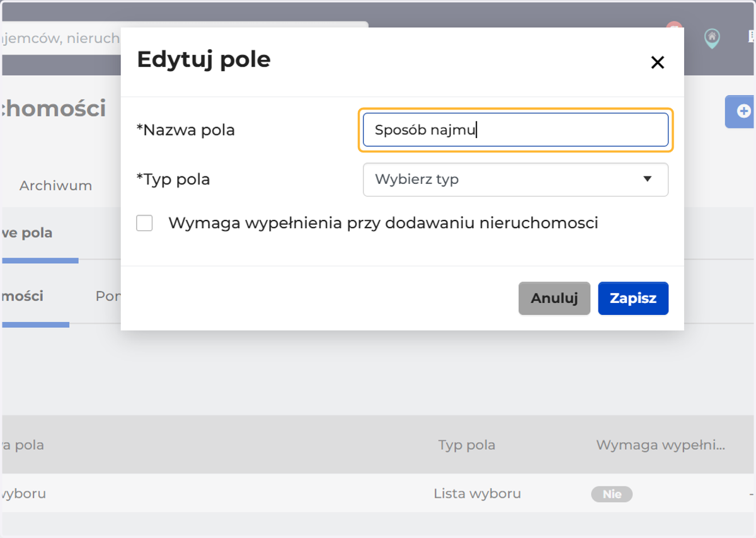Screen dimensions: 756x538
Task: Open the map pin home icon
Action: point(711,39)
